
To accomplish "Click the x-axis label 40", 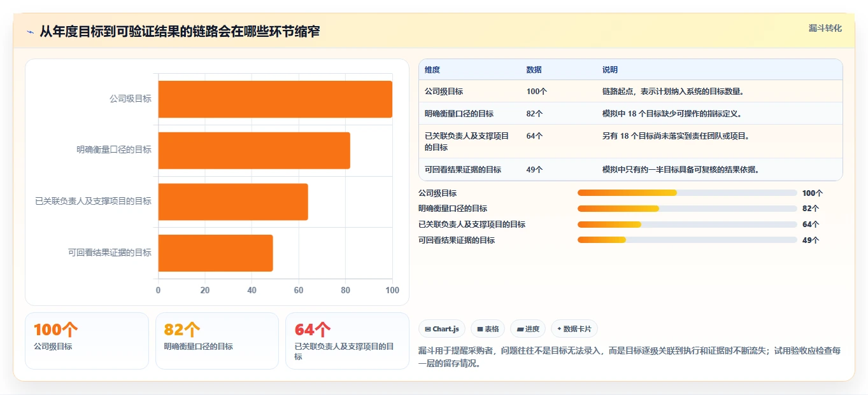I will click(x=252, y=291).
